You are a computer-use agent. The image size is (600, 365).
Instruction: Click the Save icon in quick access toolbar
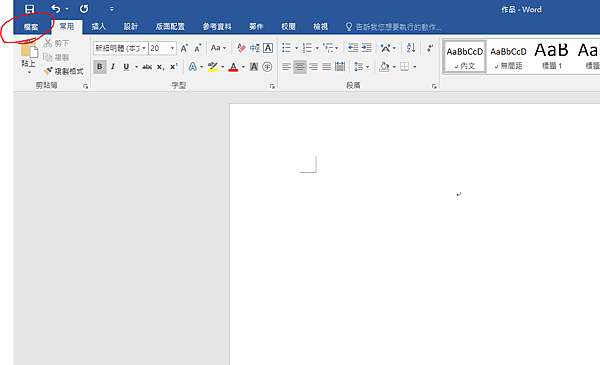tap(29, 9)
